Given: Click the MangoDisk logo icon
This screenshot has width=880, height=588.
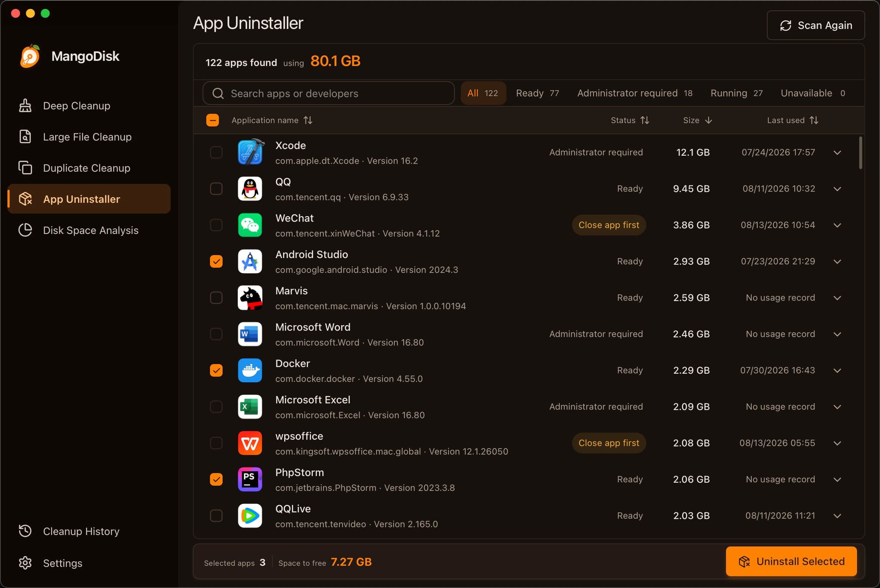Looking at the screenshot, I should (30, 56).
